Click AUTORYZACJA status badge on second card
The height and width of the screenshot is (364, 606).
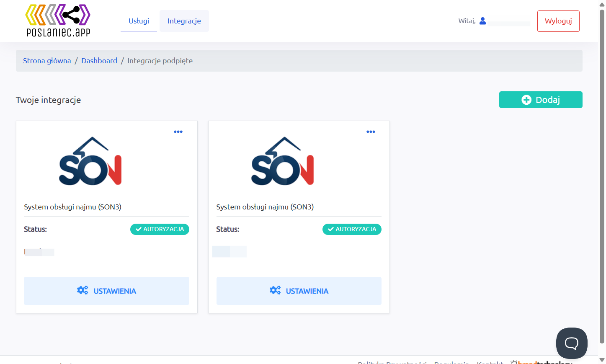pos(352,229)
